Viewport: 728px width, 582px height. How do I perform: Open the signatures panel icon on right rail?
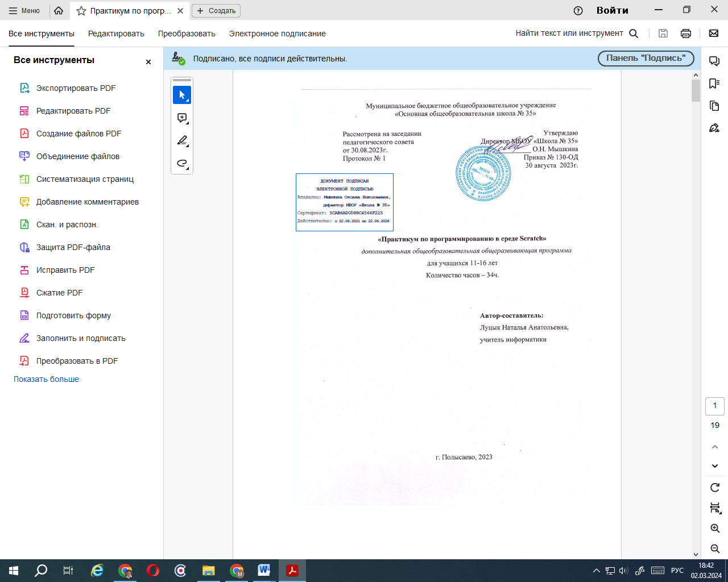tap(714, 128)
